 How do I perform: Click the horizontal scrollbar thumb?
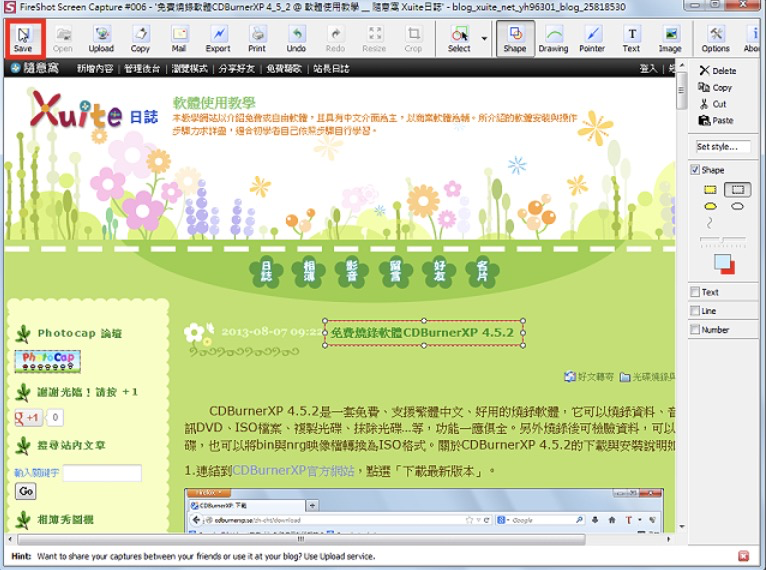click(301, 540)
